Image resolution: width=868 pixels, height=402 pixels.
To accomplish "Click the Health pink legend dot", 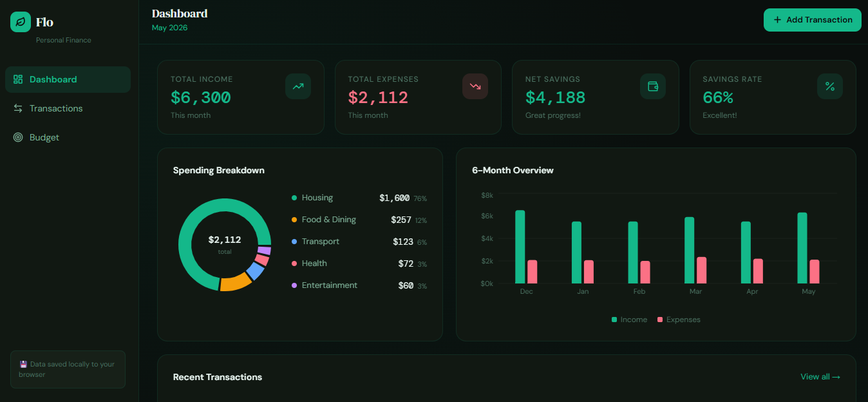I will [x=294, y=263].
